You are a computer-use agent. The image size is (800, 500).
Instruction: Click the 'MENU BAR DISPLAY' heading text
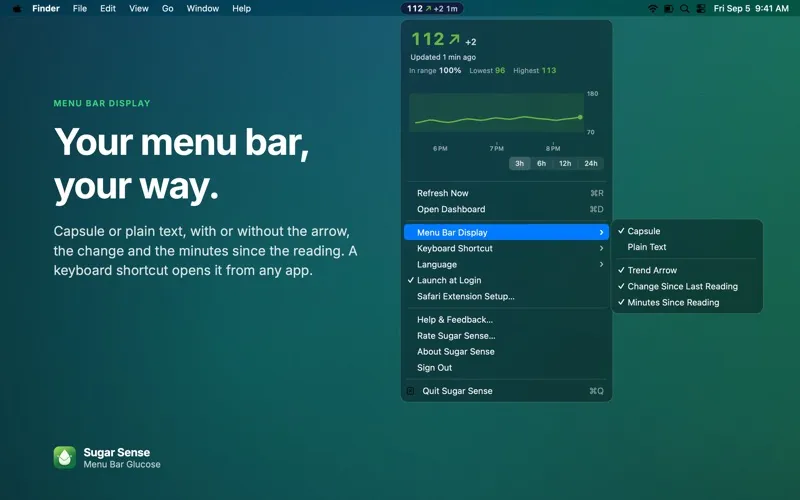coord(102,104)
